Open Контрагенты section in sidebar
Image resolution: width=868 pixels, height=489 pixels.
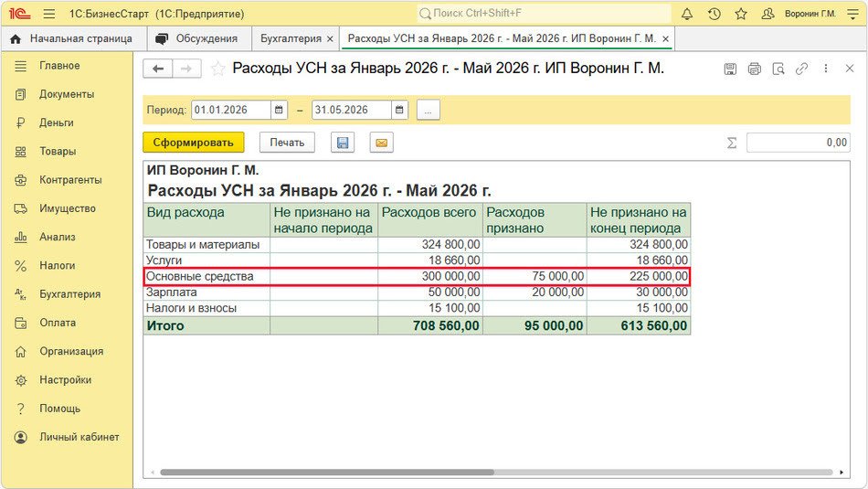(70, 180)
